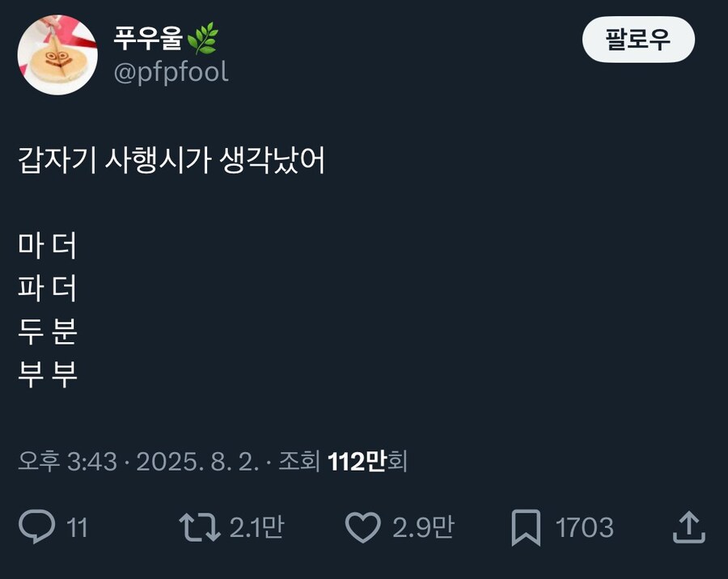Click the display name 푸우울
Image resolution: width=728 pixels, height=579 pixels.
149,38
